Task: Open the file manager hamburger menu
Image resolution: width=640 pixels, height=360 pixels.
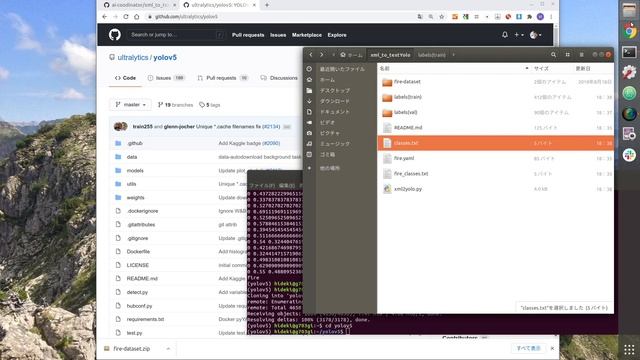Action: pos(582,55)
